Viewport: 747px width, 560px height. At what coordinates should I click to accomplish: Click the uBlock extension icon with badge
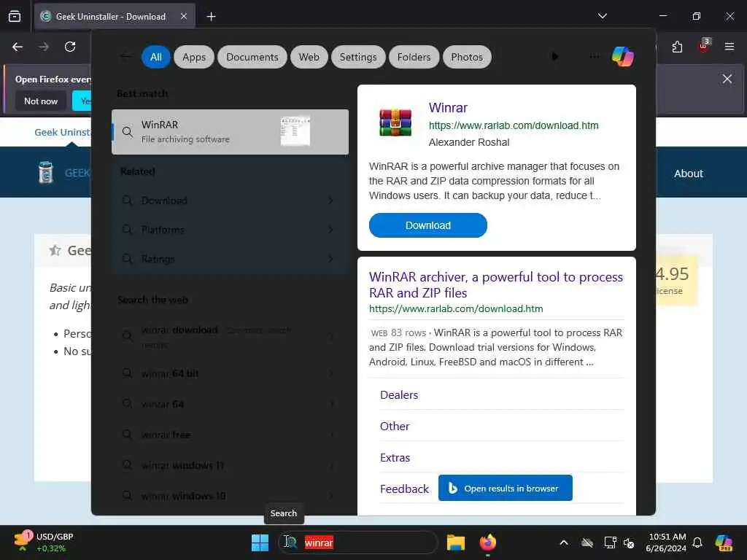pyautogui.click(x=704, y=46)
